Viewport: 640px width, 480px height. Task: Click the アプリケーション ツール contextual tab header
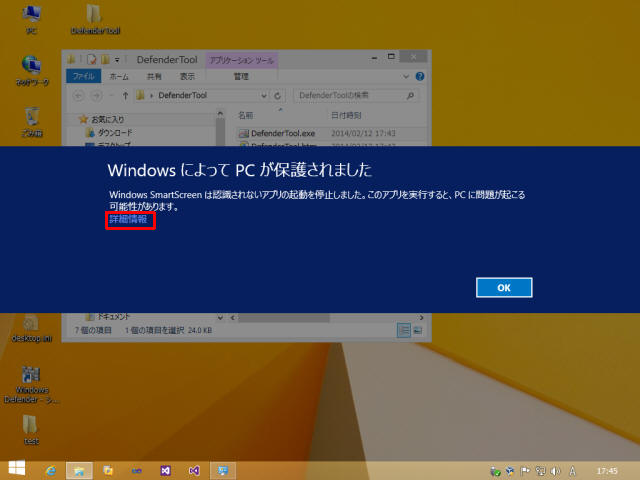click(242, 60)
